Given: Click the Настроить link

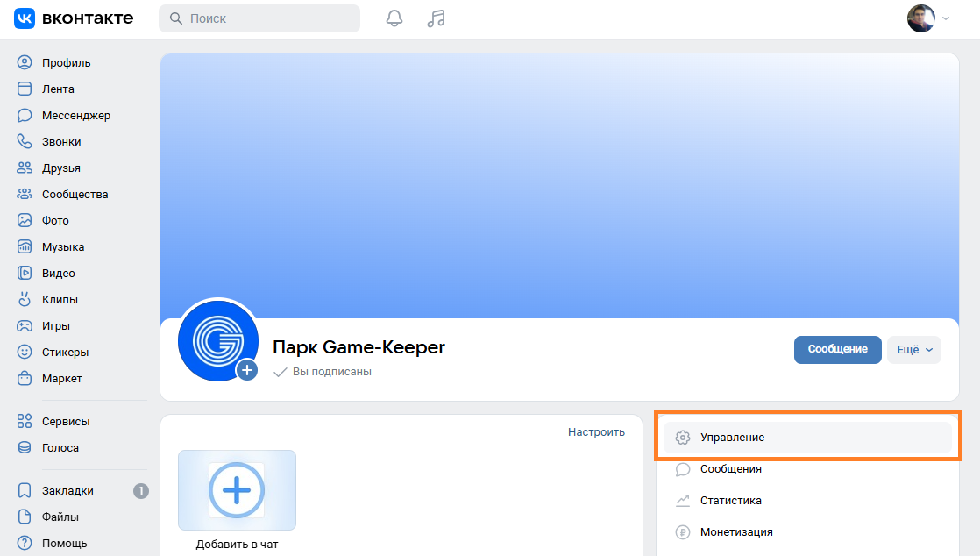Looking at the screenshot, I should point(596,431).
